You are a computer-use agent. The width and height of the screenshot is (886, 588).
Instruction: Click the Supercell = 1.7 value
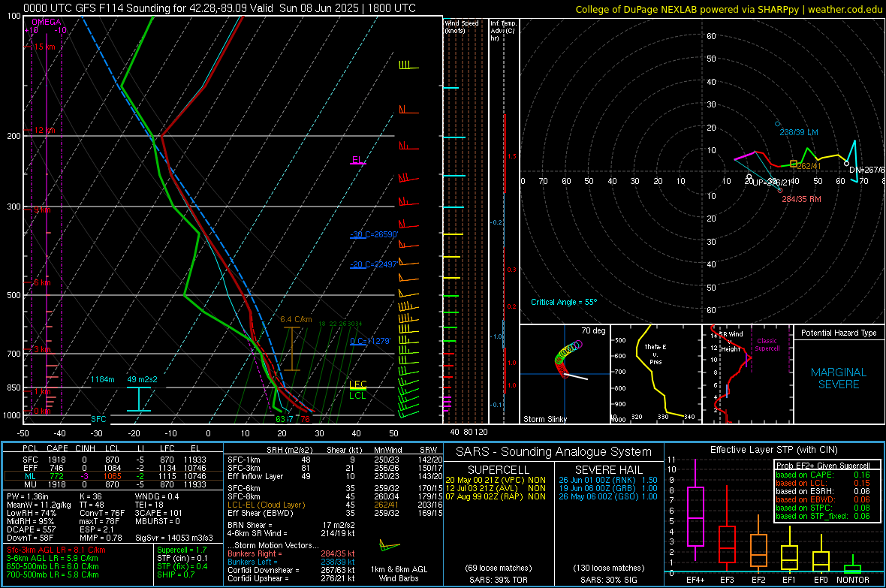[x=182, y=550]
